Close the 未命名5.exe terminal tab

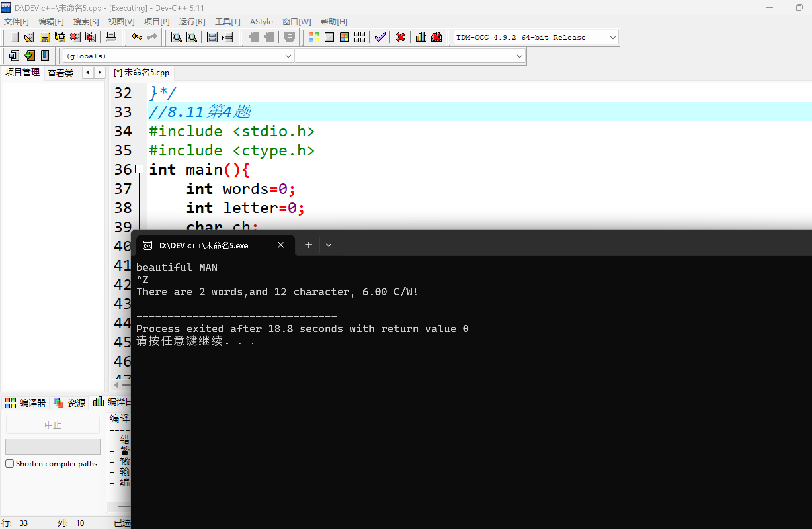pos(281,245)
